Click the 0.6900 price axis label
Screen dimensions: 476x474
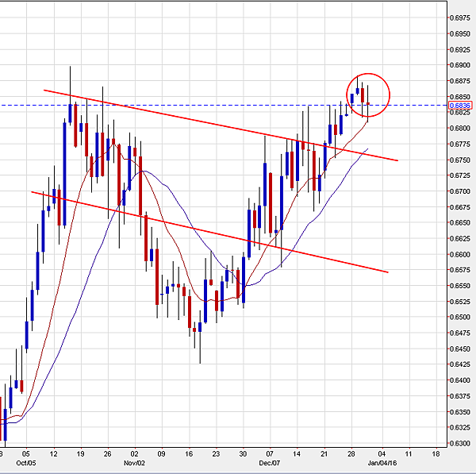click(460, 65)
